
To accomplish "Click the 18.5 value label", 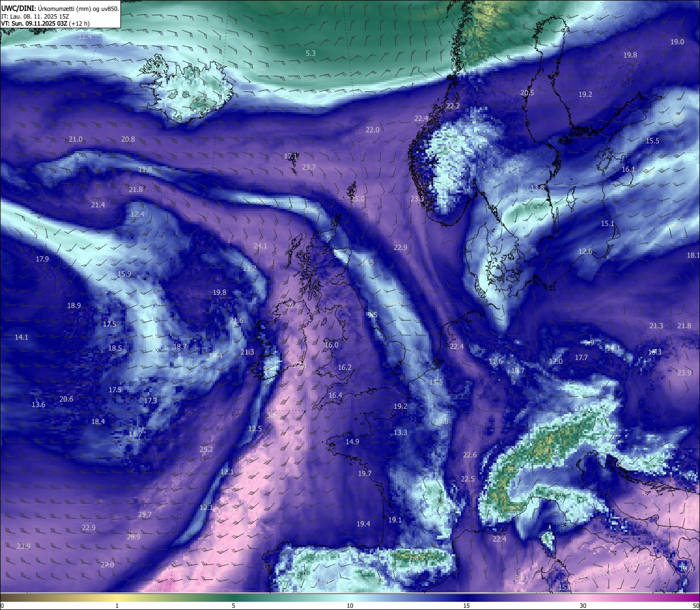I will click(115, 348).
